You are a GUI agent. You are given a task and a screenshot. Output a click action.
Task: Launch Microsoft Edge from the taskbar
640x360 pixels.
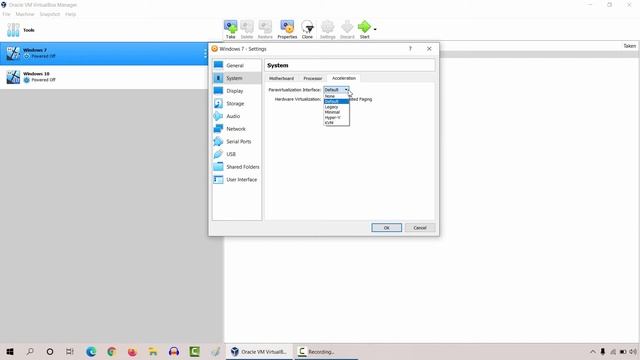[x=91, y=351]
